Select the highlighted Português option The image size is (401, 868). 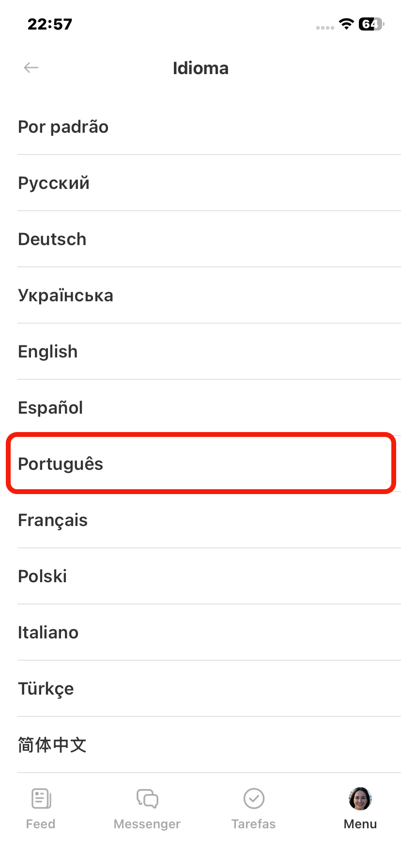pyautogui.click(x=61, y=464)
